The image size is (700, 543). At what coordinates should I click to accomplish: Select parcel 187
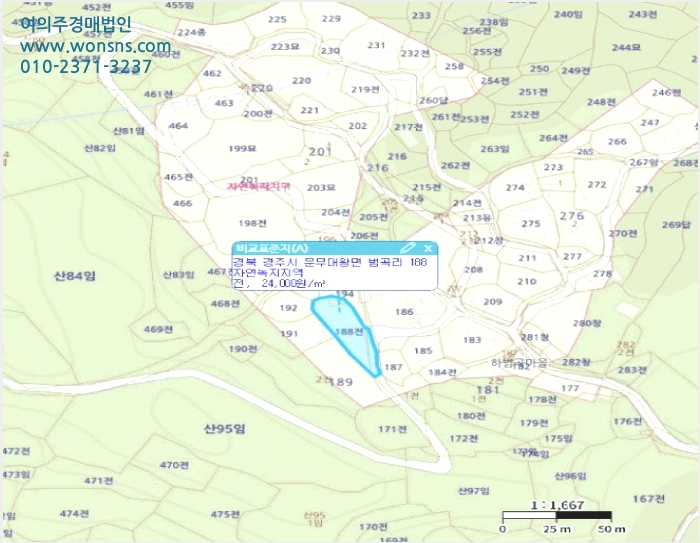coord(393,367)
